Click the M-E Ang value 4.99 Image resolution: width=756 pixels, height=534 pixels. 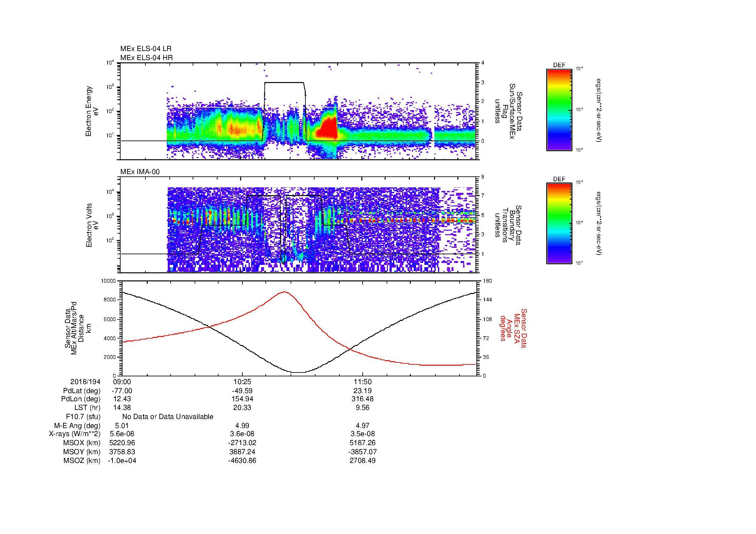[242, 426]
